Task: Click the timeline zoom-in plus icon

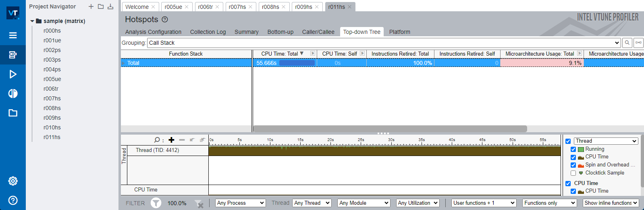Action: [x=171, y=140]
